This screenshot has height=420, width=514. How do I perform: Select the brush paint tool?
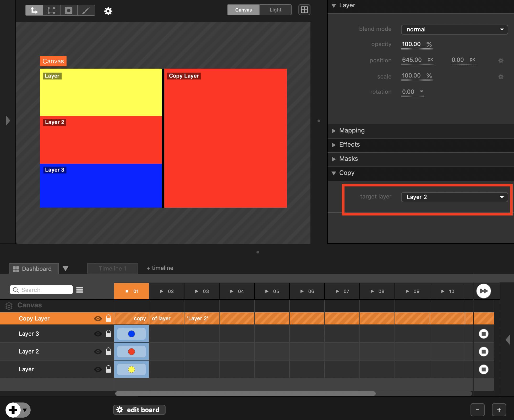pyautogui.click(x=86, y=10)
